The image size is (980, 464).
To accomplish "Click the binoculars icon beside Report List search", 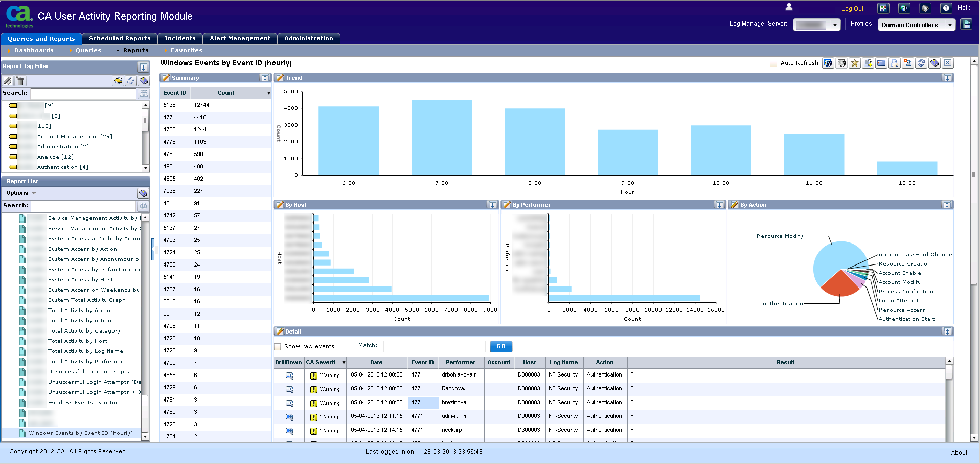I will [143, 206].
